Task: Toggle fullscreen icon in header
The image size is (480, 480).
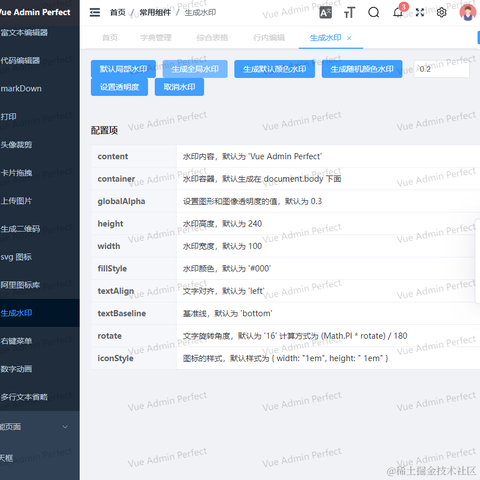Action: coord(420,13)
